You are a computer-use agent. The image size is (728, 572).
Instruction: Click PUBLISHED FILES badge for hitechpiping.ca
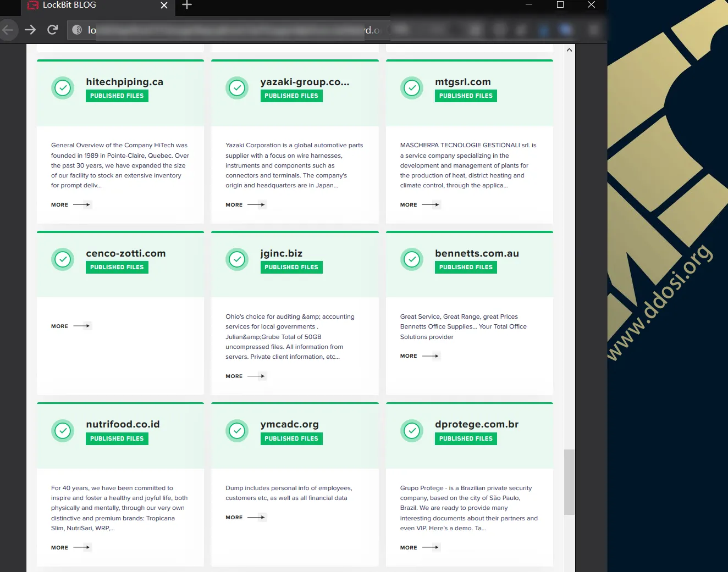[x=117, y=96]
